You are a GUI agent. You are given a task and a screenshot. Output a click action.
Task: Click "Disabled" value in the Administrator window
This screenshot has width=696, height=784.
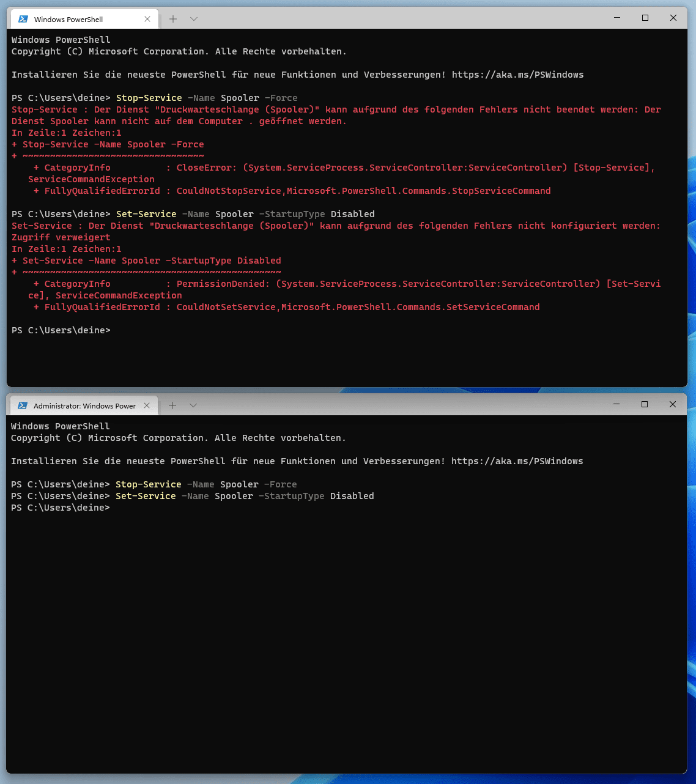point(352,496)
